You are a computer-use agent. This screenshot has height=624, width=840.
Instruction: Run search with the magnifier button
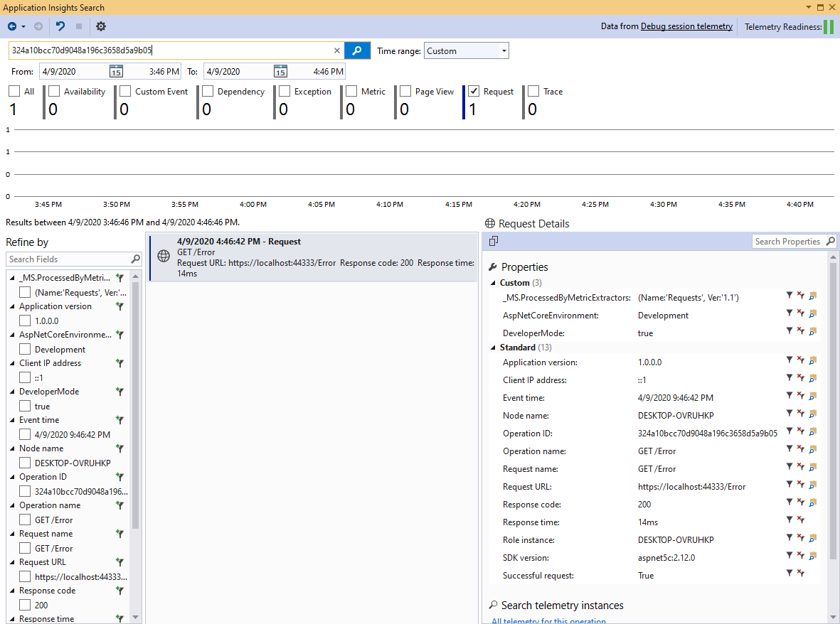click(357, 50)
